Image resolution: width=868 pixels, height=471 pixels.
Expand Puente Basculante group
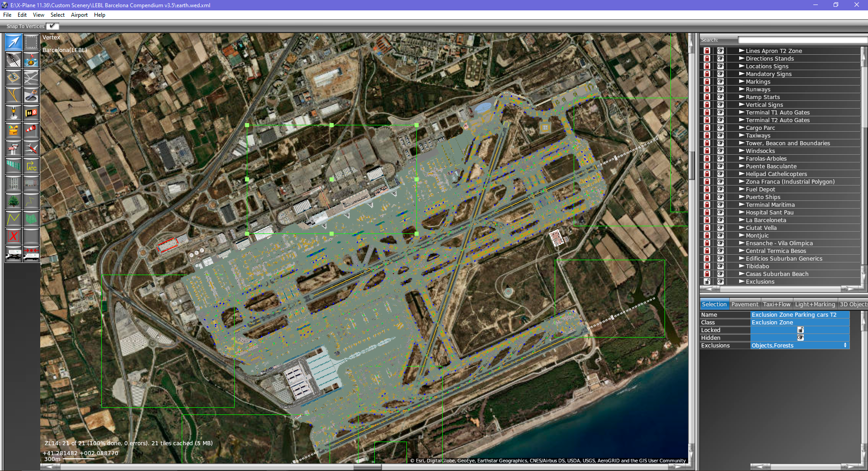coord(741,166)
